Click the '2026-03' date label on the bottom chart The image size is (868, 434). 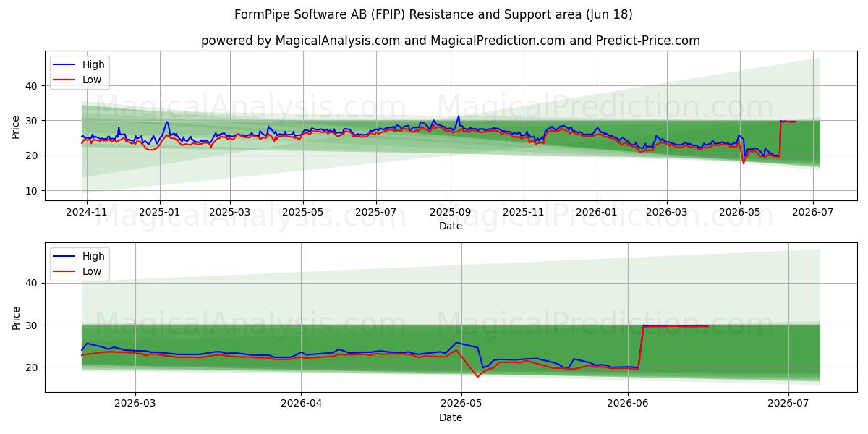(135, 405)
